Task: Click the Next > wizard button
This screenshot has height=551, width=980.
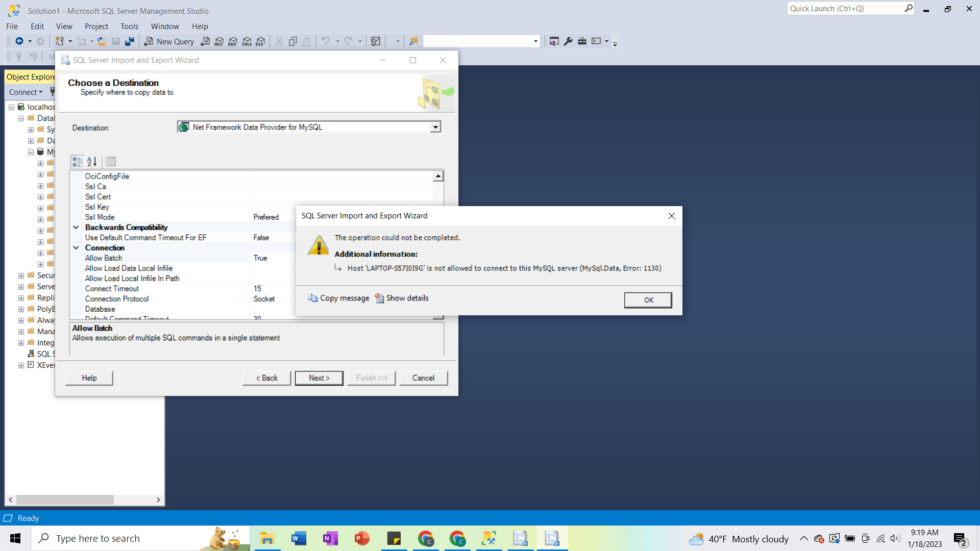Action: 319,378
